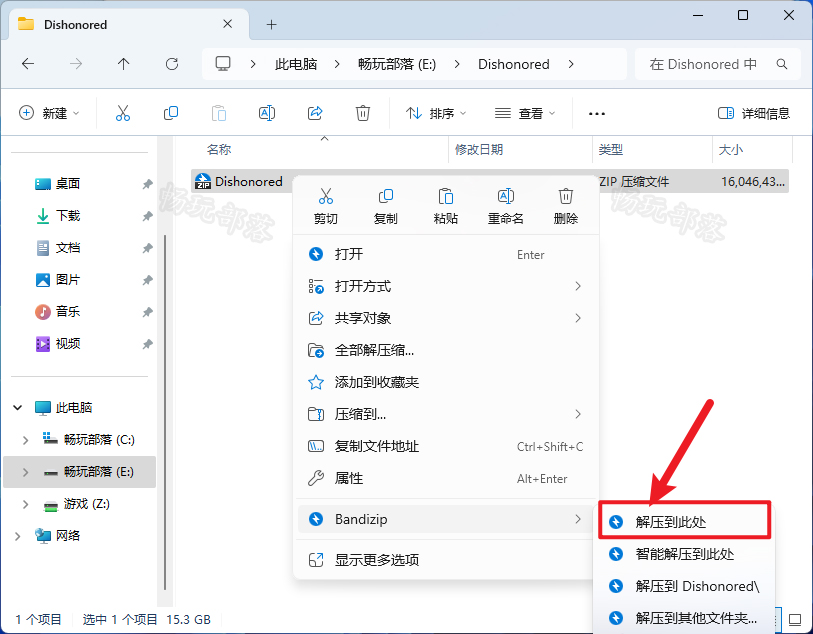Image resolution: width=813 pixels, height=634 pixels.
Task: Sort by the 类型 column header
Action: click(611, 150)
